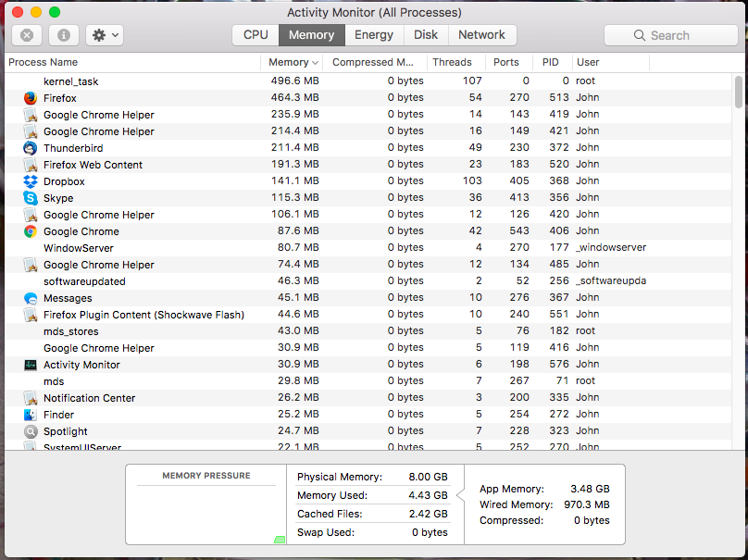The image size is (748, 560).
Task: Switch to the CPU tab
Action: (256, 35)
